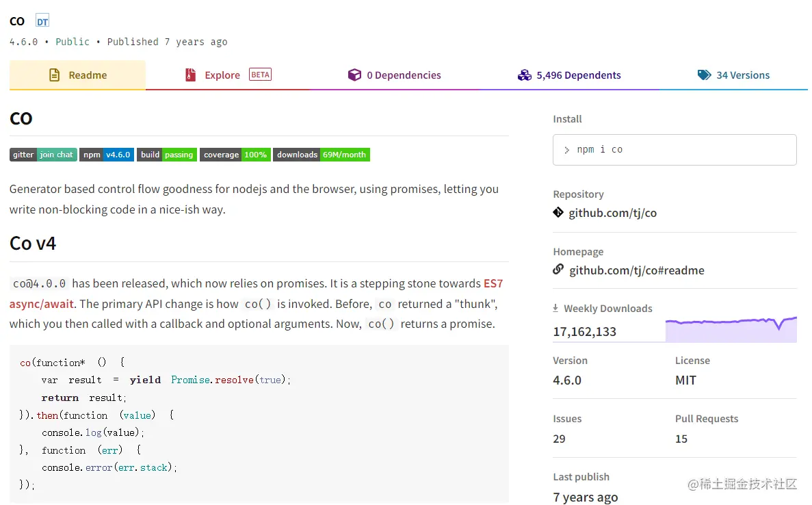
Task: Click the DT TypeScript definitions badge
Action: [x=42, y=21]
